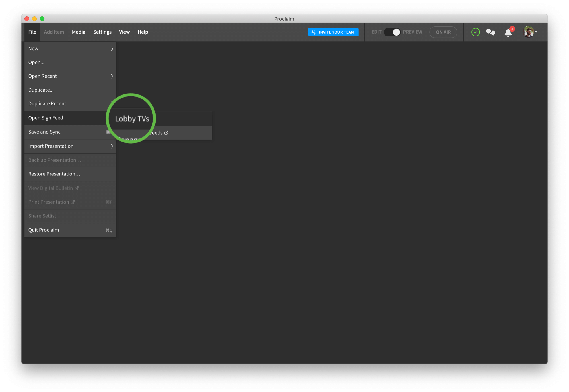Expand the Import Presentation submenu chevron
This screenshot has height=392, width=569.
coord(112,146)
